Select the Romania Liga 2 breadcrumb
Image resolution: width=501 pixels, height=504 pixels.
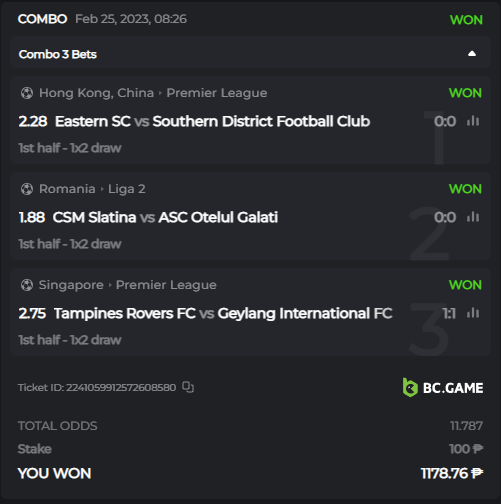127,189
